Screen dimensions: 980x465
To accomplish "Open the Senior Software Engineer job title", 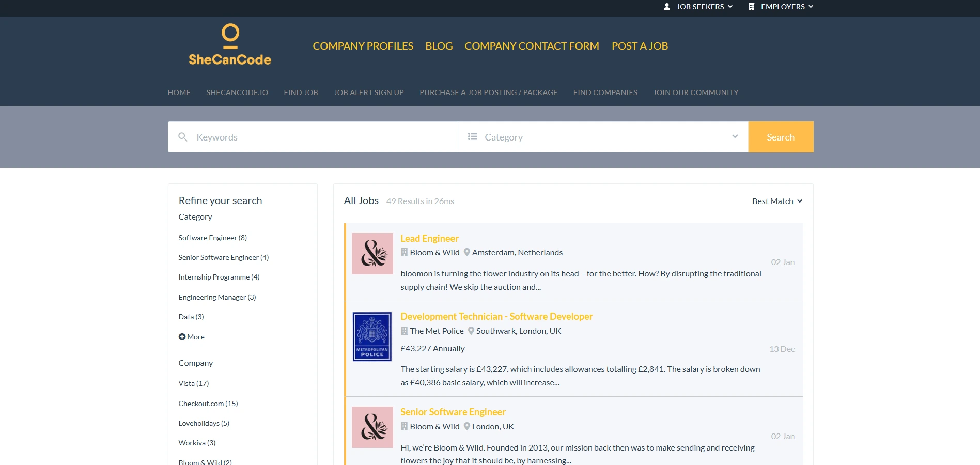I will [453, 412].
